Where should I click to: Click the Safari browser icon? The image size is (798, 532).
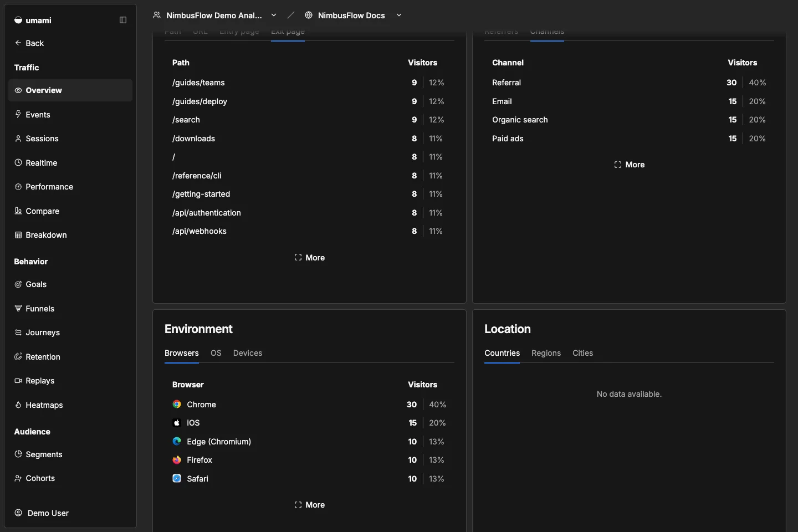coord(177,478)
